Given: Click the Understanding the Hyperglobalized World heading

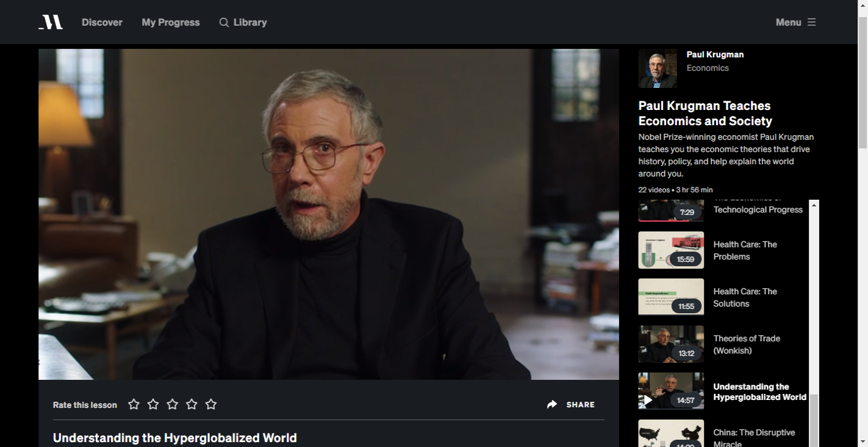Looking at the screenshot, I should coord(175,438).
